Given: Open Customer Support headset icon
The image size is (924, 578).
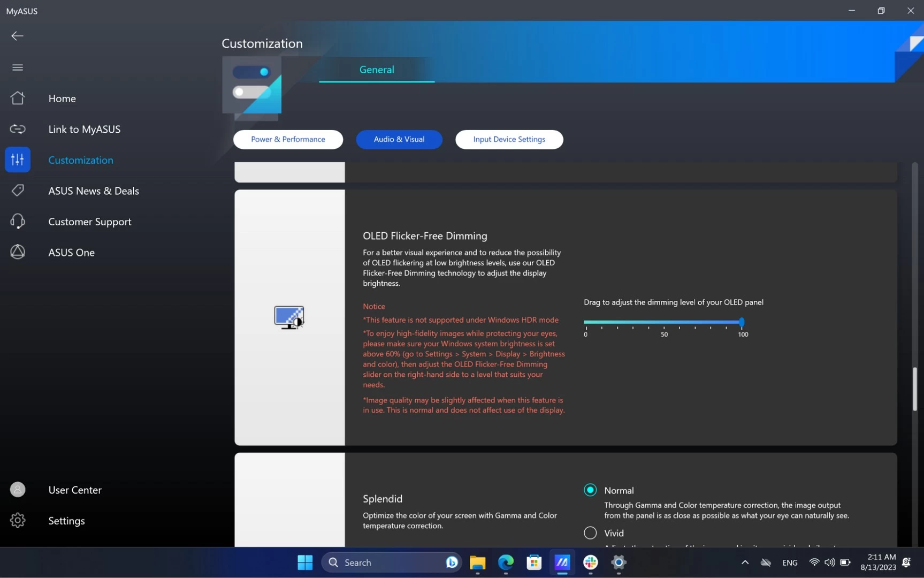Looking at the screenshot, I should coord(18,221).
